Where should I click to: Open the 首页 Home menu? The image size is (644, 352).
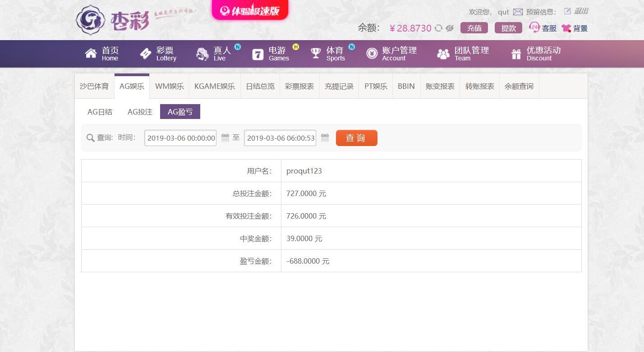[x=102, y=54]
